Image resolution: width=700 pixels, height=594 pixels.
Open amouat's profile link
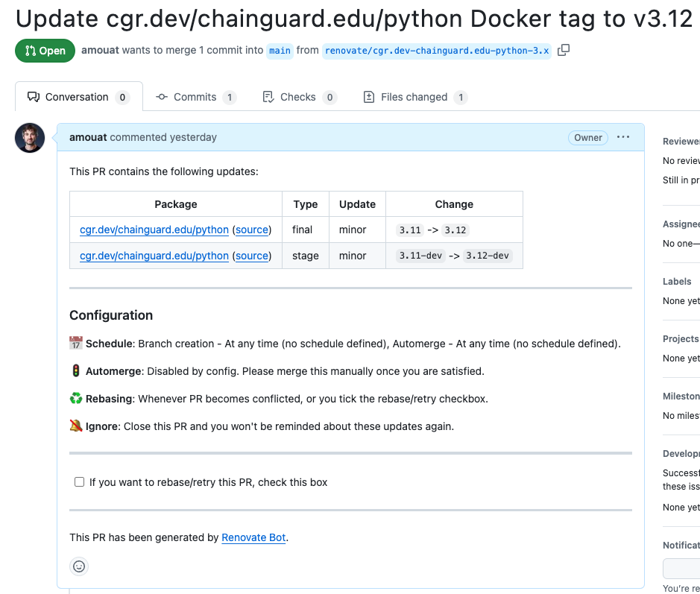pos(88,137)
